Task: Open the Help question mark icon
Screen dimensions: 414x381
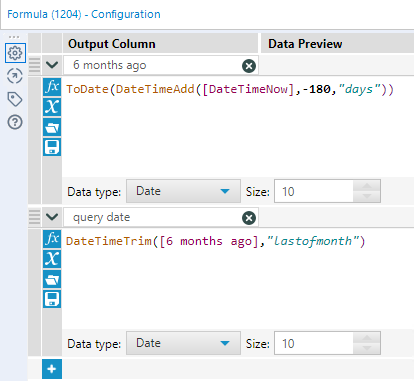Action: tap(15, 122)
